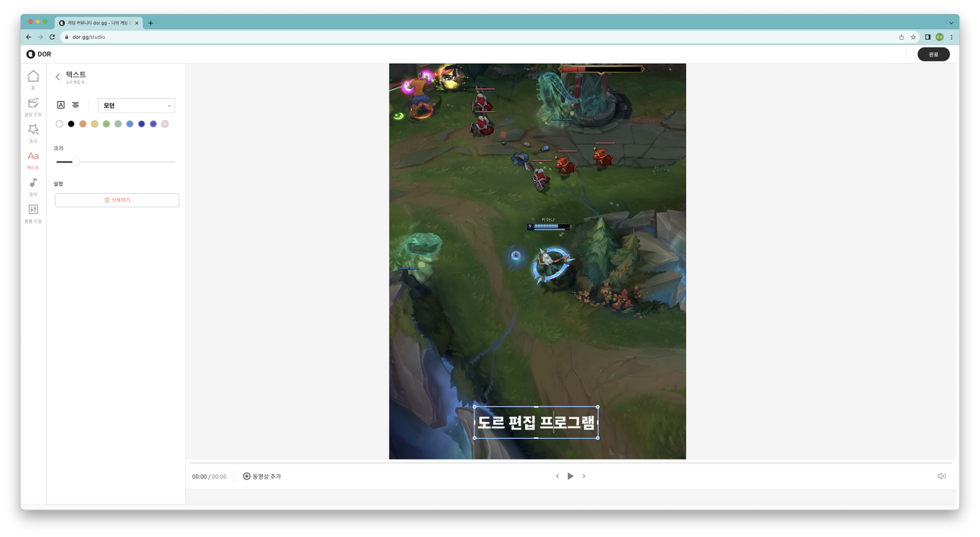Viewport: 980px width, 537px height.
Task: Close the dor.gg browser tab
Action: [x=136, y=23]
